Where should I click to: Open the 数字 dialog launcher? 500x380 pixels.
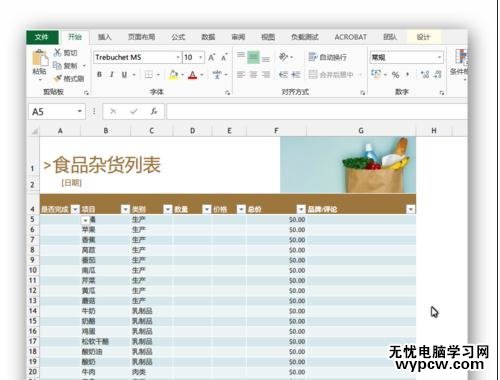[x=442, y=93]
